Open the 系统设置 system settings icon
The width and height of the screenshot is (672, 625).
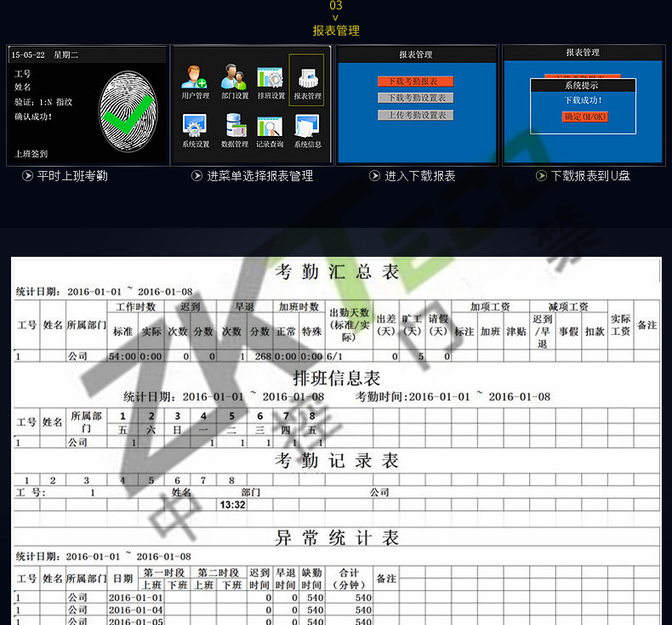(195, 128)
